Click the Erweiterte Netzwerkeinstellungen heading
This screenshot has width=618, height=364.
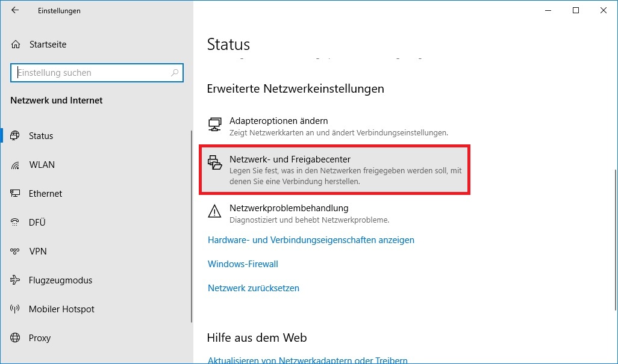tap(295, 88)
